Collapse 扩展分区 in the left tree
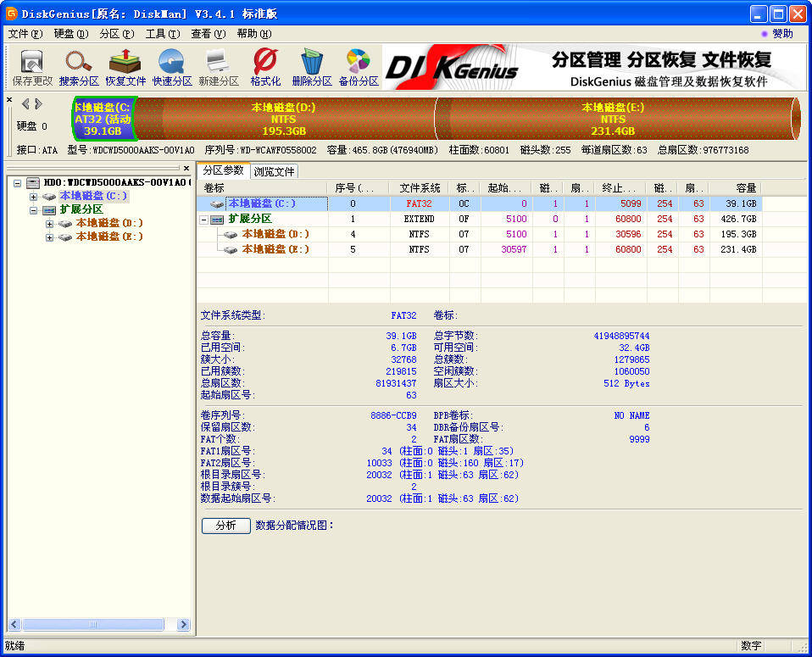This screenshot has height=657, width=812. [x=34, y=210]
